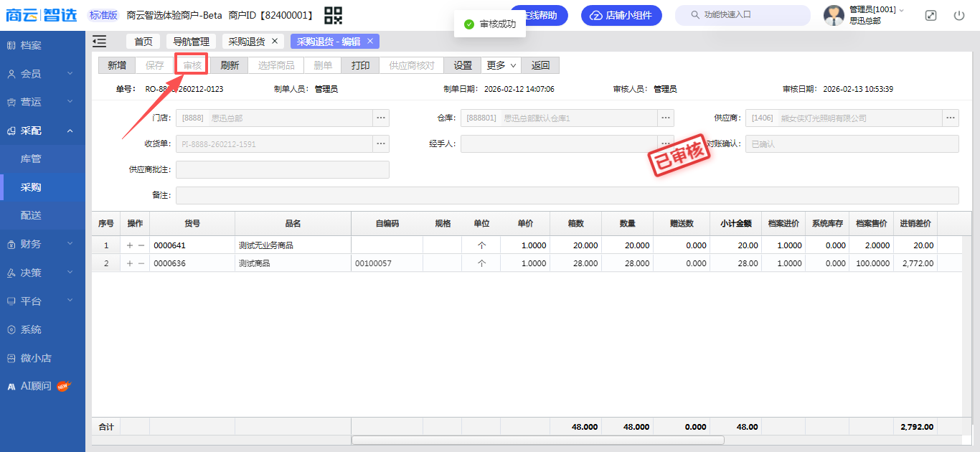Click the plus icon in row 1
Screen dimensions: 980x452
129,245
